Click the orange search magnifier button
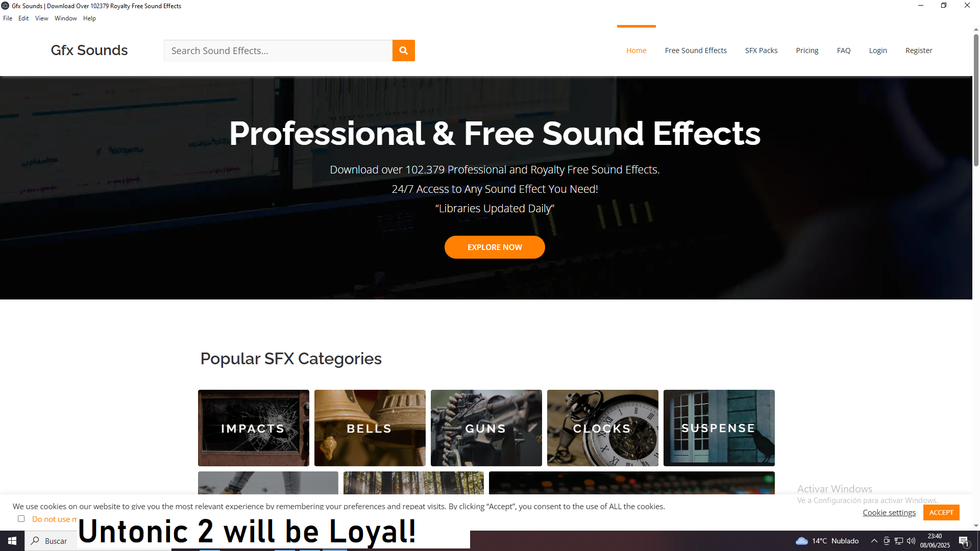 (x=403, y=51)
